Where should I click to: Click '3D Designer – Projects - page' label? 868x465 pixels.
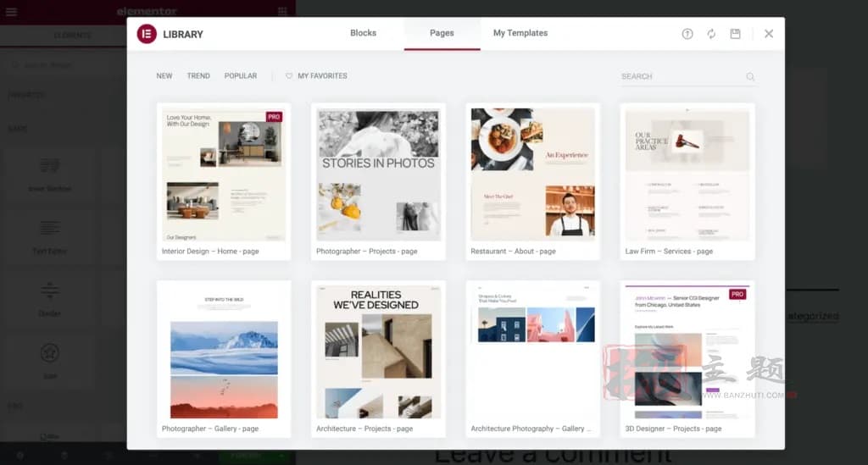(673, 429)
